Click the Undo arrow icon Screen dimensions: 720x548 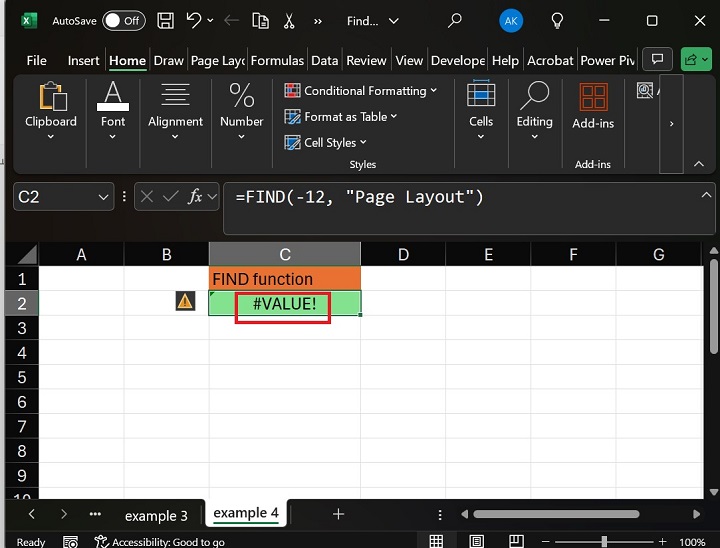tap(194, 20)
